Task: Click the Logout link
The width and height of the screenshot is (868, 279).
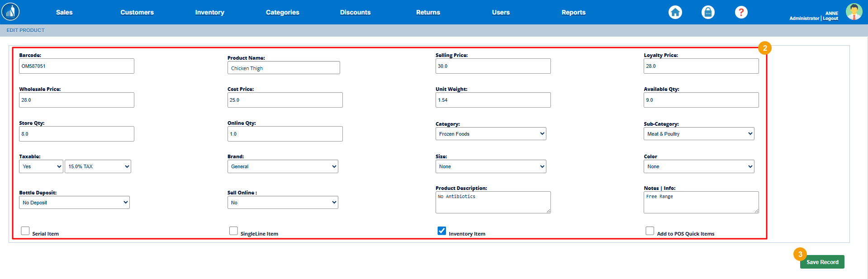Action: [830, 19]
